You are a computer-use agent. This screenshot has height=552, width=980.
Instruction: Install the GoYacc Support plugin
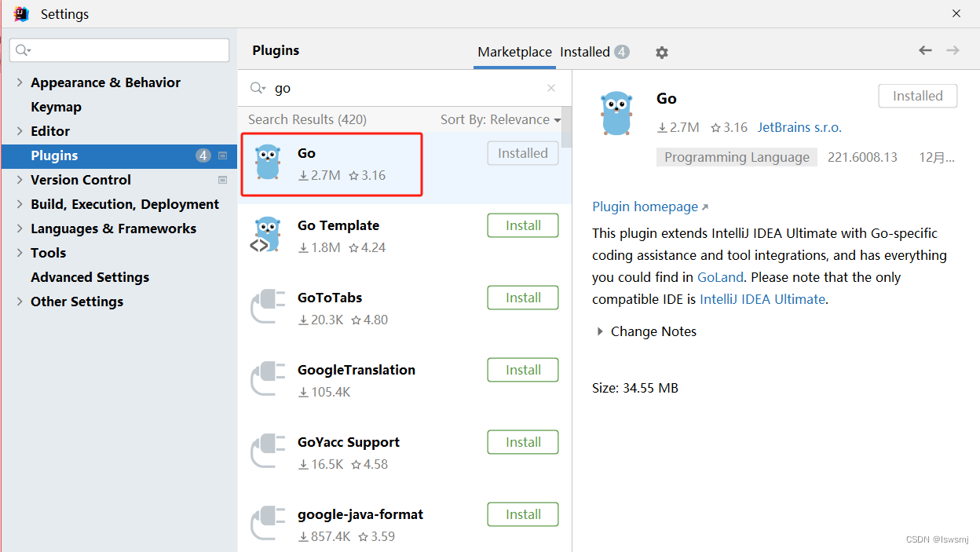pyautogui.click(x=523, y=442)
